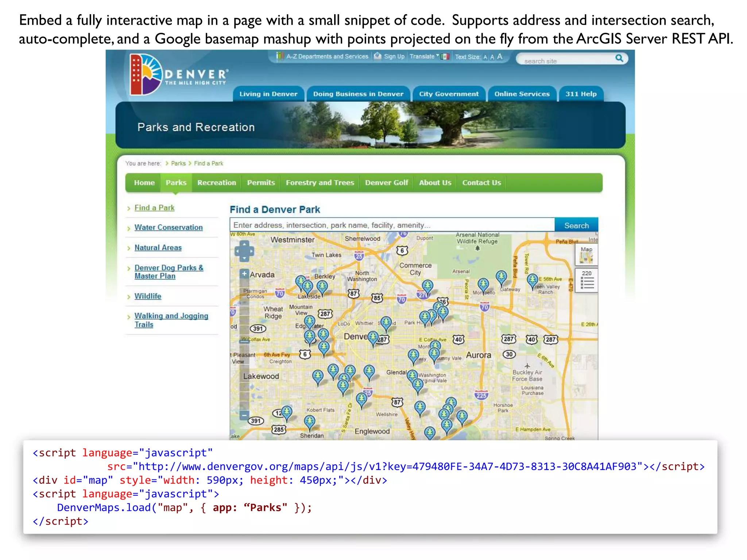Viewport: 747px width, 560px height.
Task: Click the Denver Mile High City logo
Action: (179, 74)
